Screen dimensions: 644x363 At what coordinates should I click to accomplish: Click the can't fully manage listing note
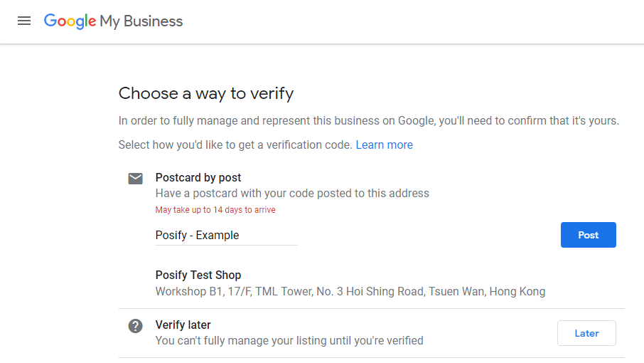289,340
